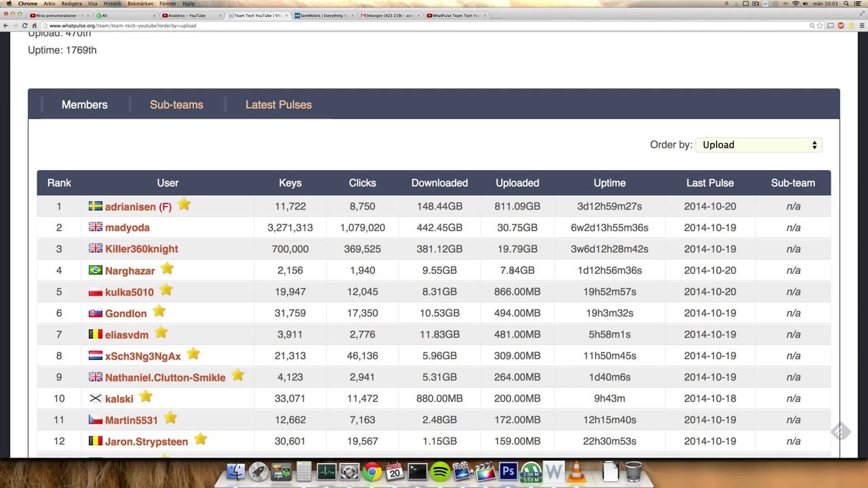This screenshot has height=488, width=868.
Task: Open xSch3Ng3NgAx's profile link
Action: 143,356
